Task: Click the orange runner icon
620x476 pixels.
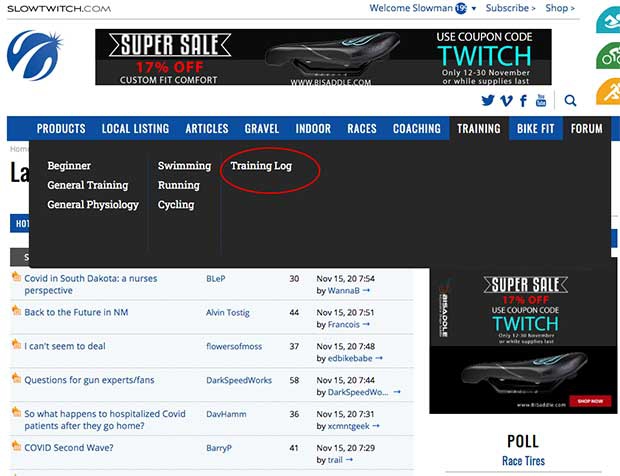Action: [x=608, y=92]
